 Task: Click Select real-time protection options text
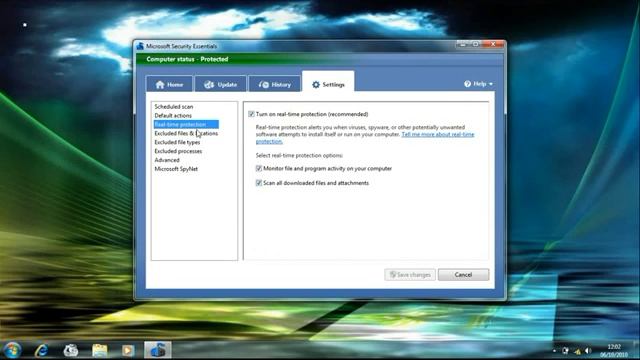(x=299, y=156)
